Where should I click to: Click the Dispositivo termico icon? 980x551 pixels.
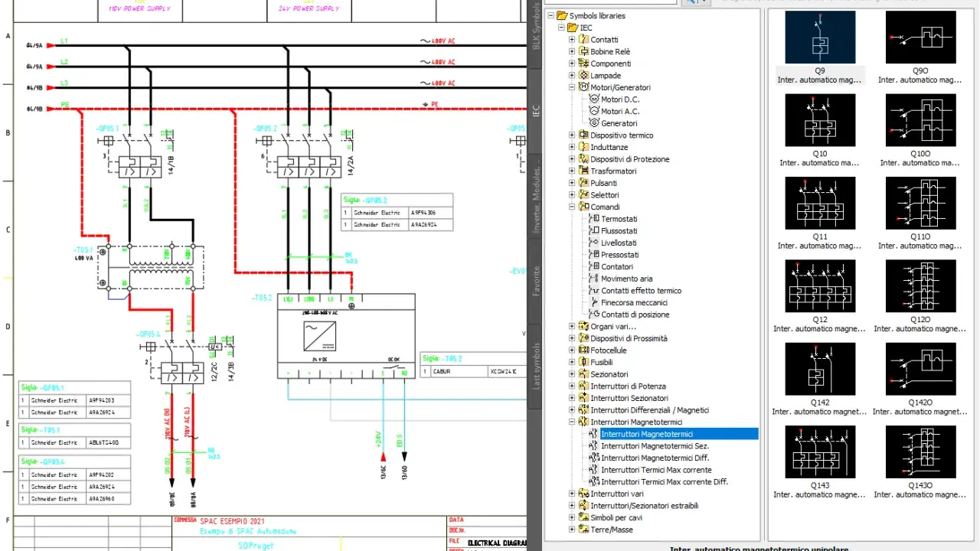pos(584,135)
